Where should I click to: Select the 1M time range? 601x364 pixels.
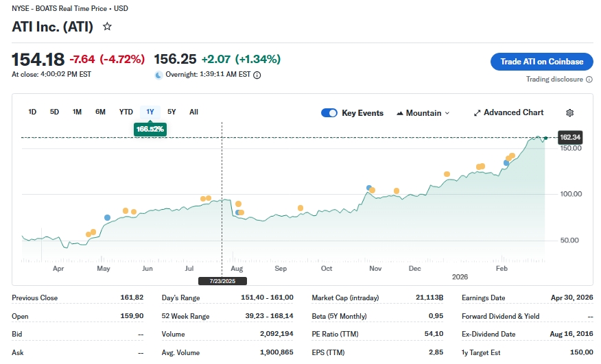tap(77, 112)
